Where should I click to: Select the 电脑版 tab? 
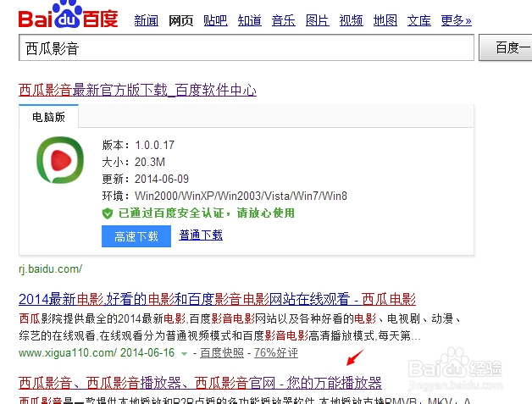pos(48,117)
